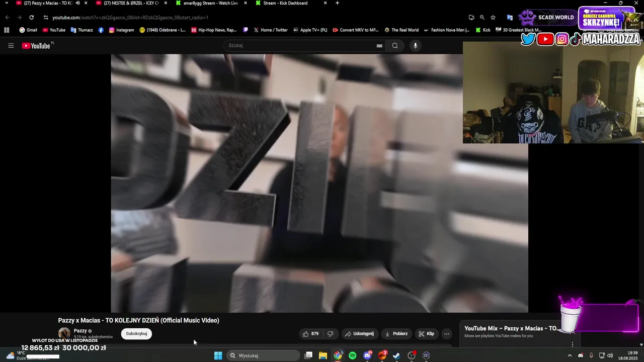Open the Hip-Hop News, Rap bookmark

214,30
